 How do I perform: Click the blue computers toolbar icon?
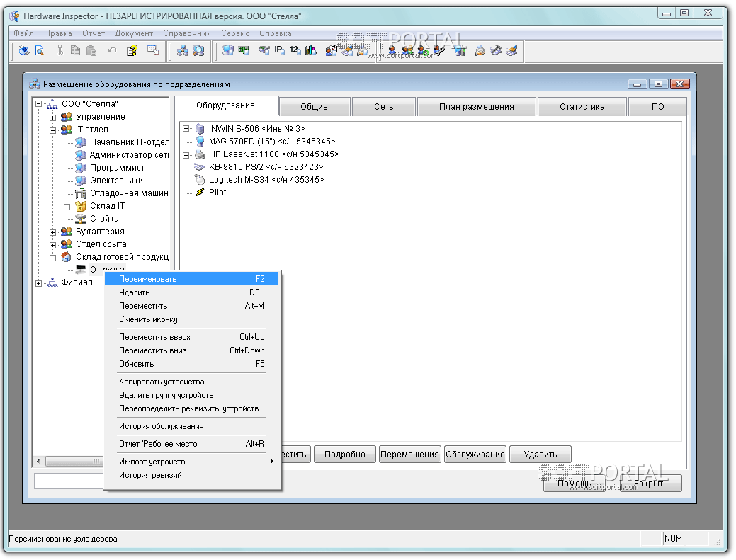[228, 50]
